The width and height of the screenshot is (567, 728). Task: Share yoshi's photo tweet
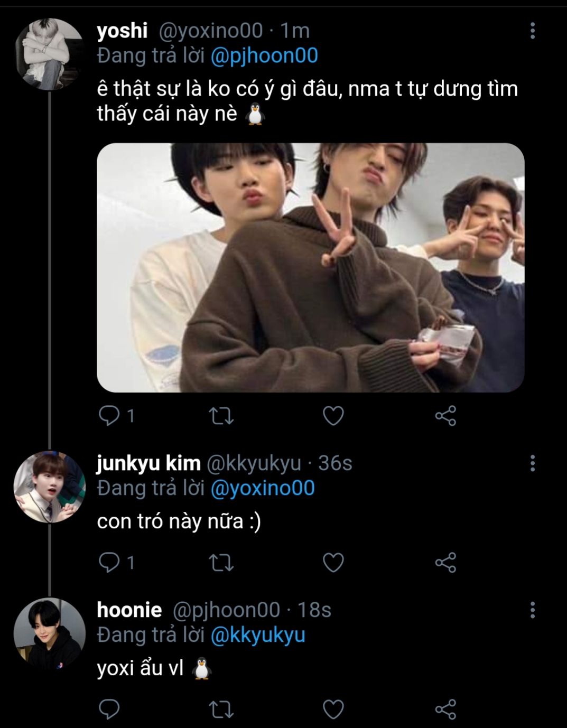click(445, 416)
